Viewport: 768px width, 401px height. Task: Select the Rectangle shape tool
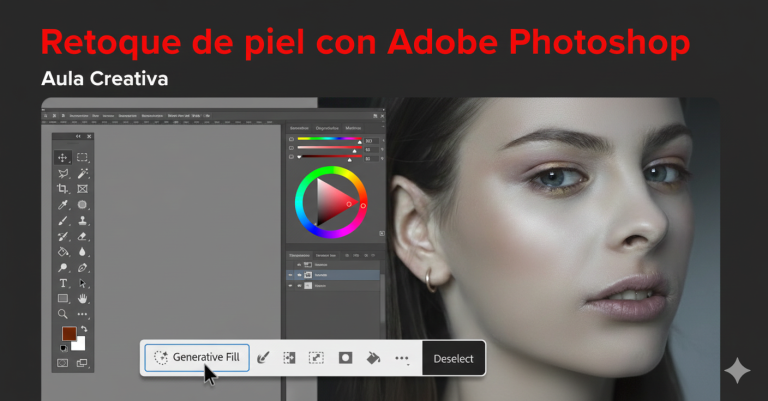(63, 298)
